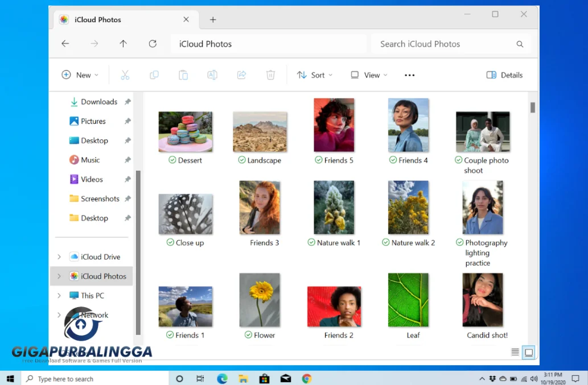Click the search magnifier icon
This screenshot has height=385, width=588.
[520, 44]
